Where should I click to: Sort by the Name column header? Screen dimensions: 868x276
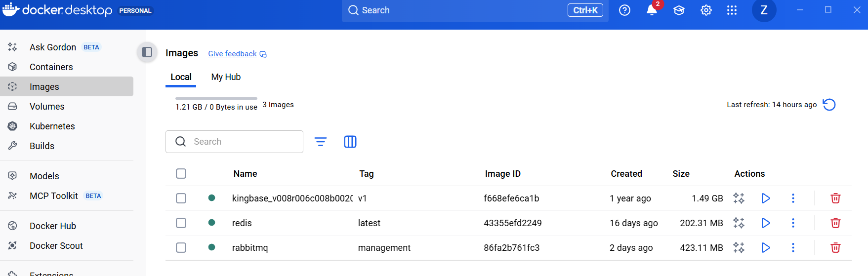point(245,174)
